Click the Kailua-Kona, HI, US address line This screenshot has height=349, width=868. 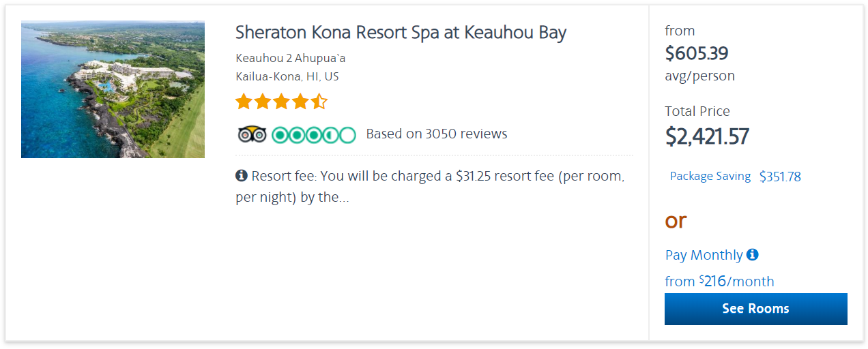(x=287, y=76)
